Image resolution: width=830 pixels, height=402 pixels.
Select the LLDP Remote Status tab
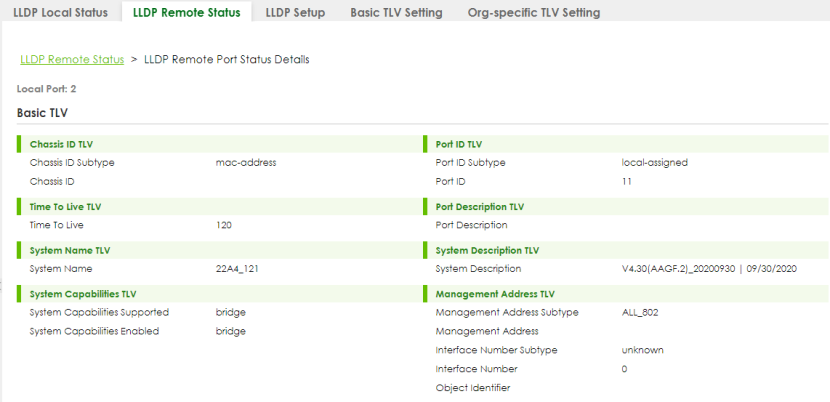186,13
